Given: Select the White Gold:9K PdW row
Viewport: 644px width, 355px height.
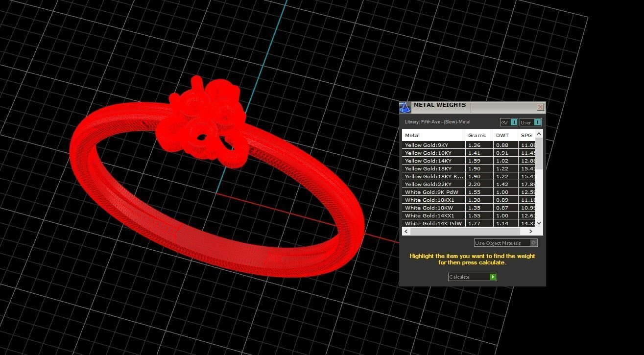Looking at the screenshot, I should click(x=469, y=192).
